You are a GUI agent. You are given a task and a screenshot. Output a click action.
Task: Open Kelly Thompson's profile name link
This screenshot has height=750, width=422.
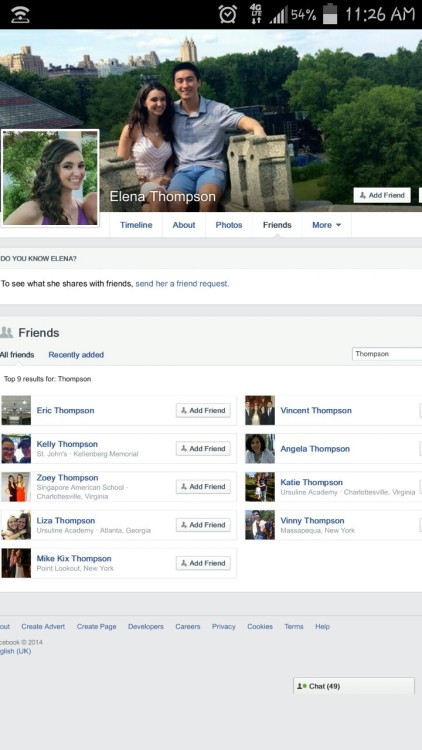coord(67,444)
